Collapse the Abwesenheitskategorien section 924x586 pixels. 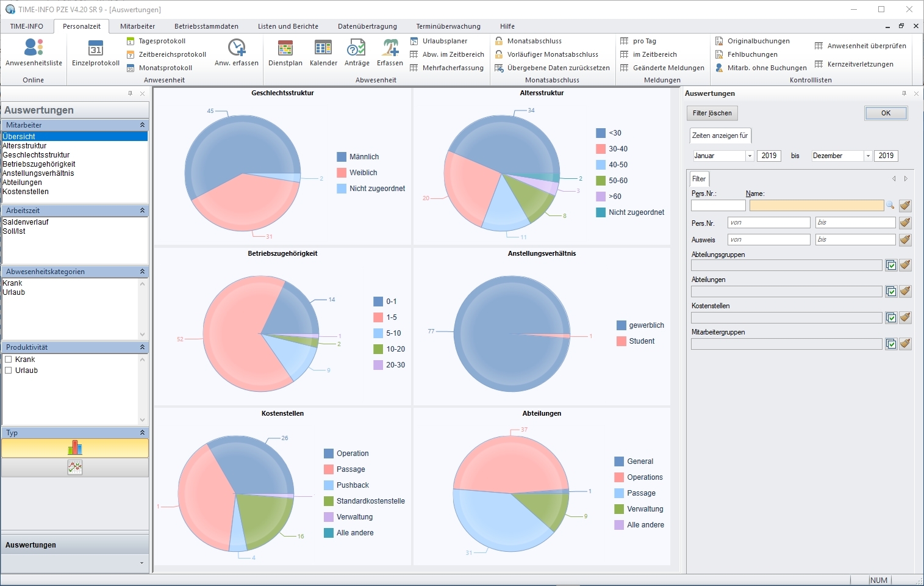click(143, 272)
